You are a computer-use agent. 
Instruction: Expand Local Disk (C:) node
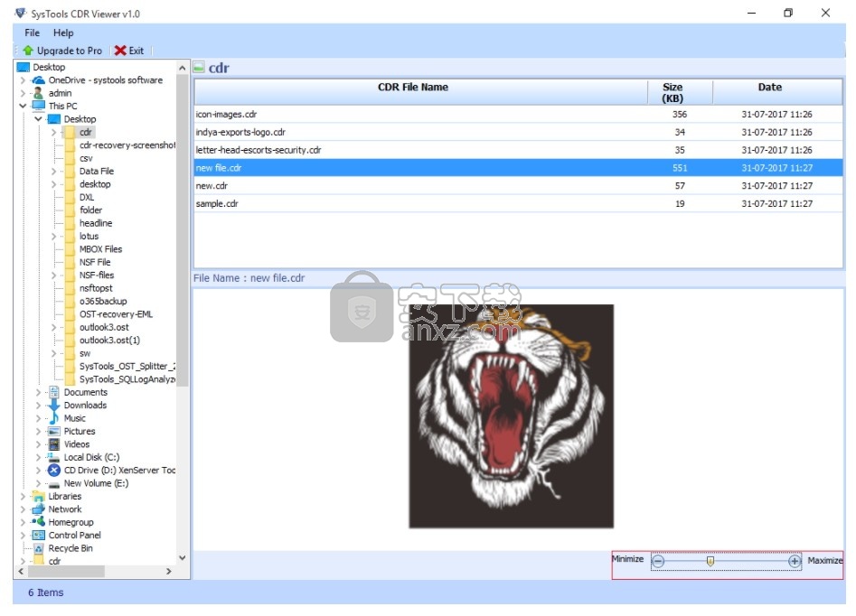[38, 457]
